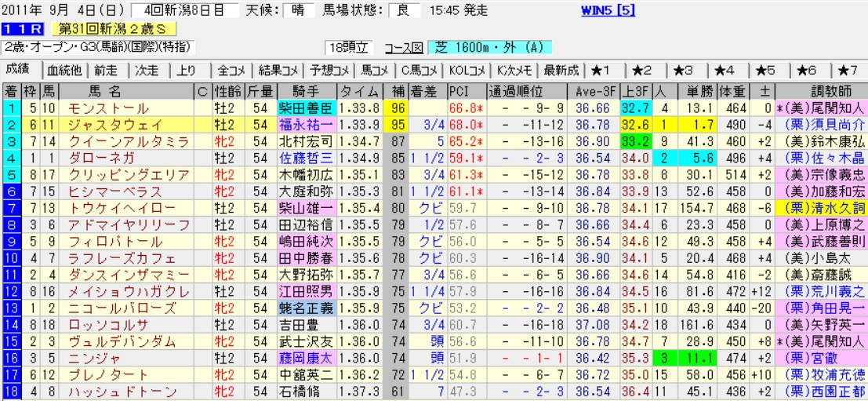Image resolution: width=868 pixels, height=401 pixels.
Task: Switch to the 血統他 tab
Action: tap(64, 70)
